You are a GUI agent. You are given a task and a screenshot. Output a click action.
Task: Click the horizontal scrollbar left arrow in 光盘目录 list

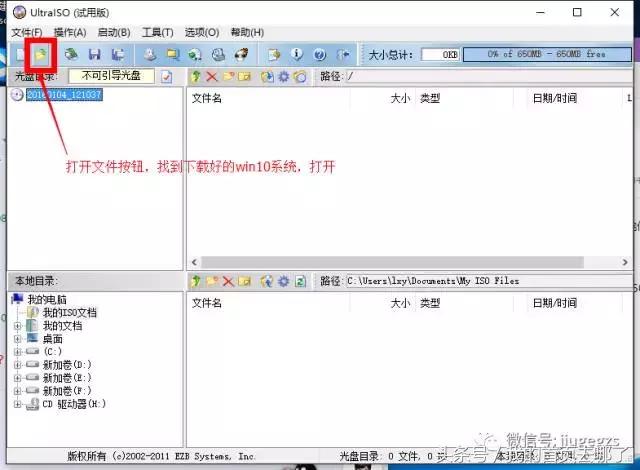(194, 262)
